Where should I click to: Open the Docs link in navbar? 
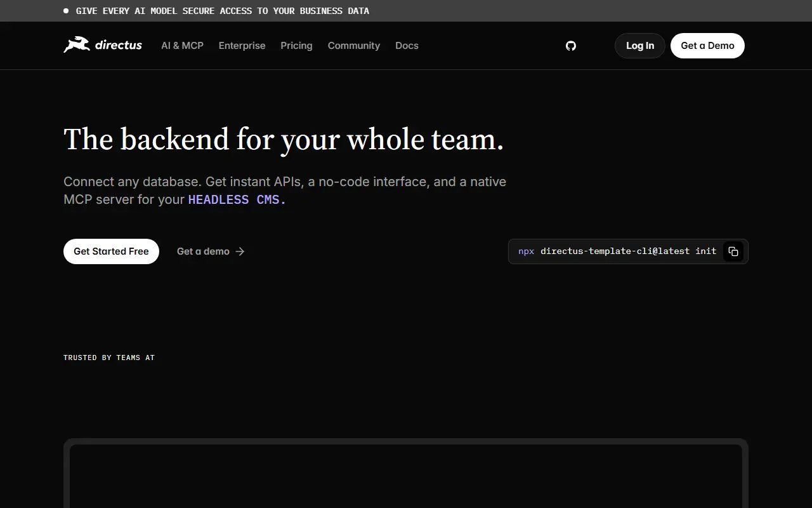[x=407, y=46]
